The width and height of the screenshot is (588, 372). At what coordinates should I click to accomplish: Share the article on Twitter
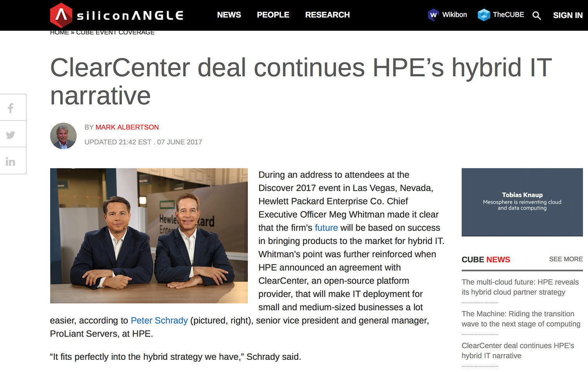pos(11,134)
